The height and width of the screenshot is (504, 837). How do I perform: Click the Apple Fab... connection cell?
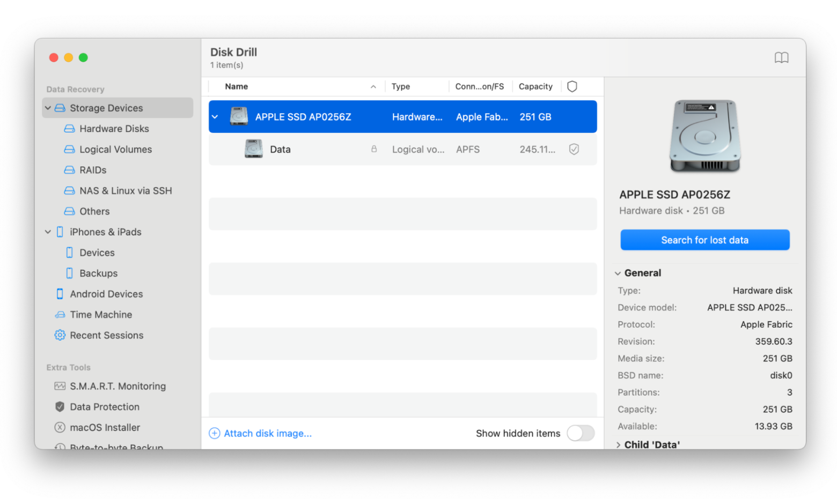pos(482,117)
